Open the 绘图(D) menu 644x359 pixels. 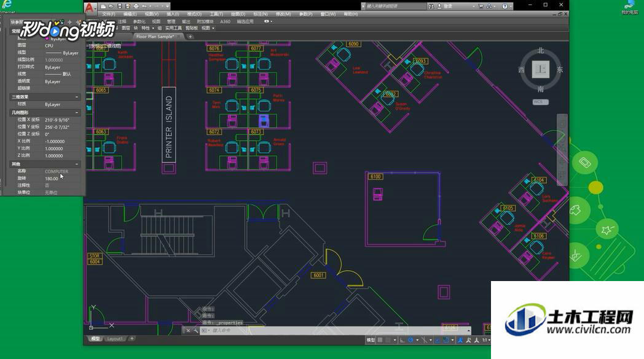[238, 14]
